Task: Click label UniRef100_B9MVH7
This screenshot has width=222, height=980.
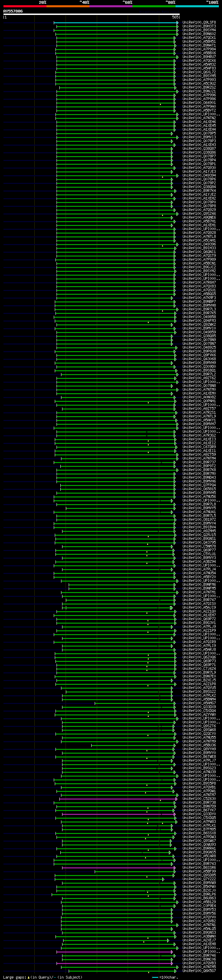Action: [x=199, y=424]
